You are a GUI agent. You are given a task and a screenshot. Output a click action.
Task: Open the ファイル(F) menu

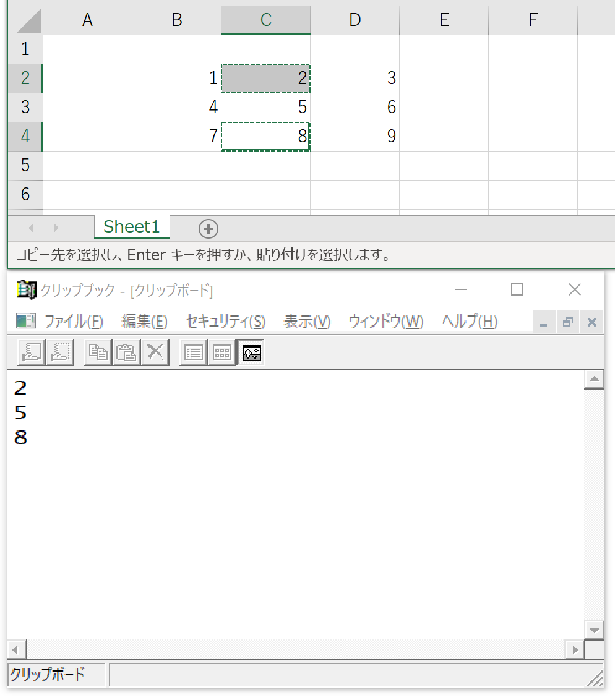tap(74, 322)
